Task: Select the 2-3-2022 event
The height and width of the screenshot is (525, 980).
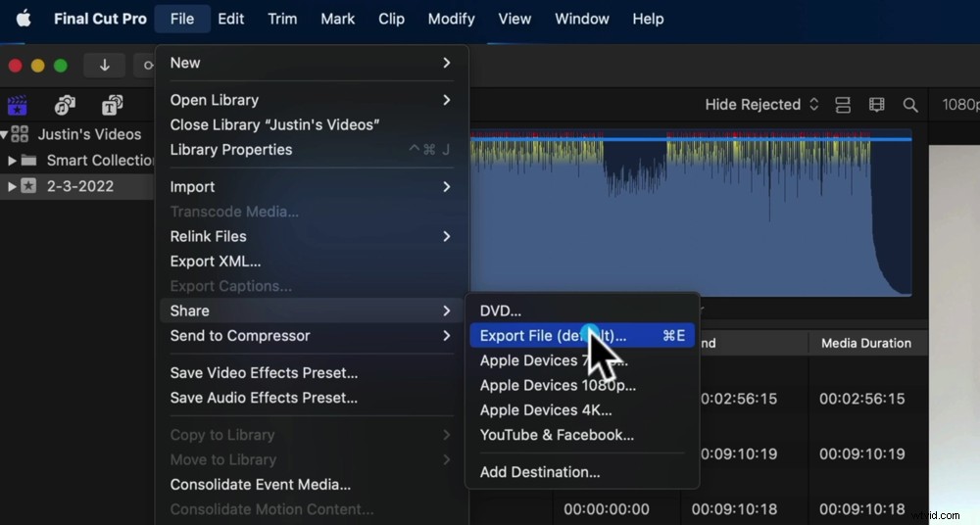Action: [80, 186]
